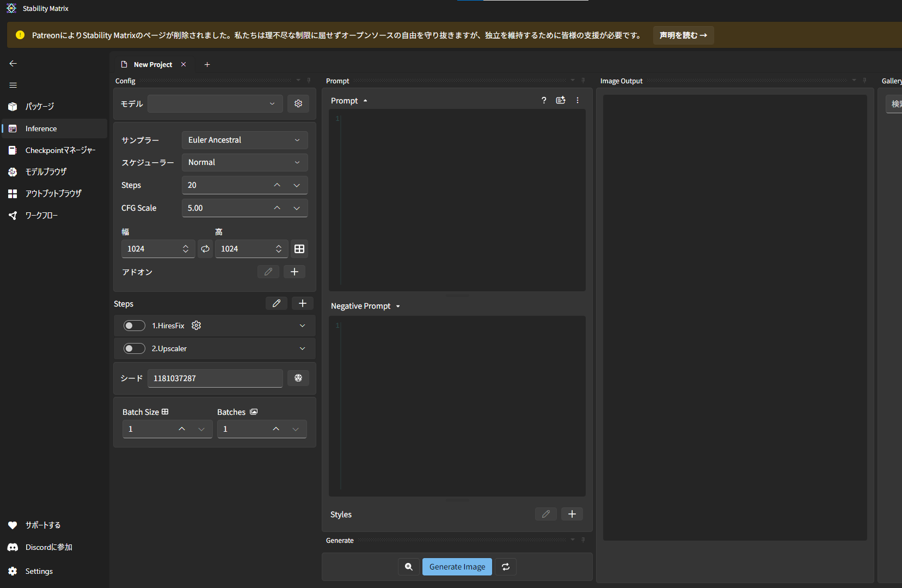Open the Checkpoint Manager sidebar item

point(60,150)
